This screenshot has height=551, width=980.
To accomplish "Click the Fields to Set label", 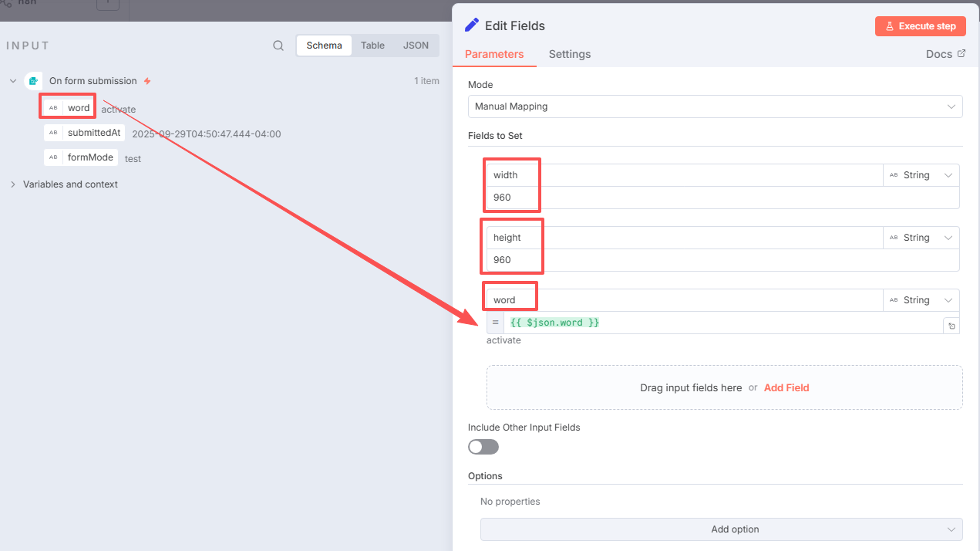I will point(495,136).
